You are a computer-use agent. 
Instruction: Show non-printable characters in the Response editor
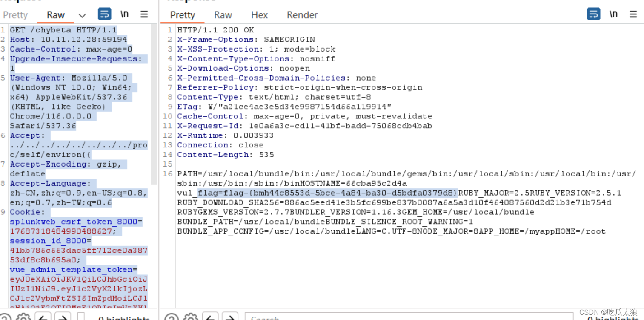click(x=613, y=14)
